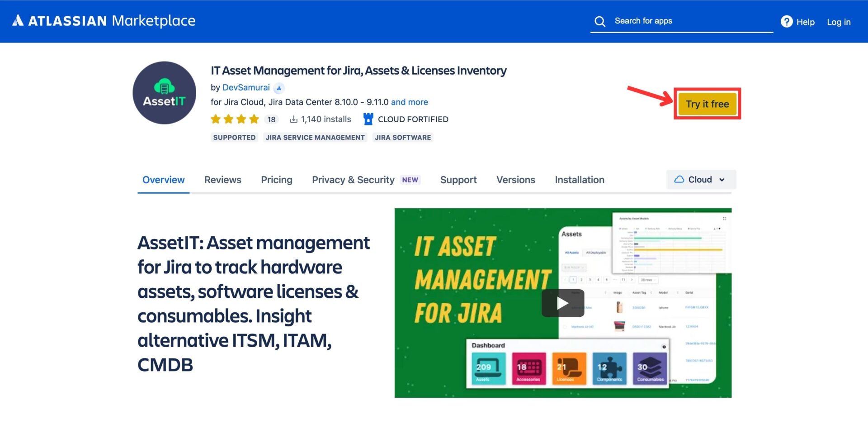This screenshot has width=868, height=425.
Task: Click the partner badge next to DevSamurai
Action: point(279,88)
